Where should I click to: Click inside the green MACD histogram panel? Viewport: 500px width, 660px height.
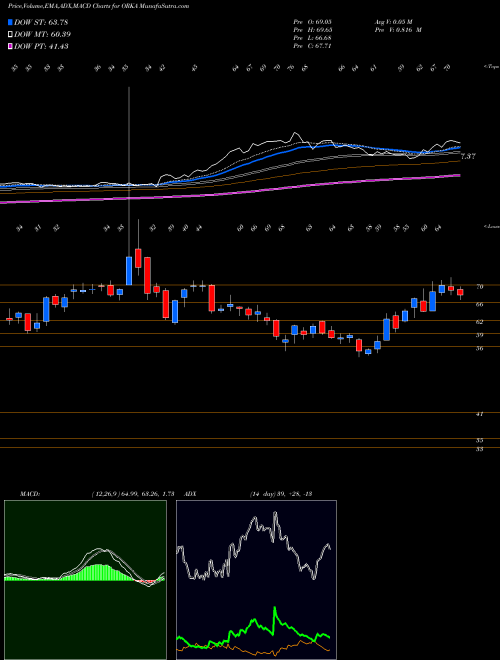click(85, 580)
